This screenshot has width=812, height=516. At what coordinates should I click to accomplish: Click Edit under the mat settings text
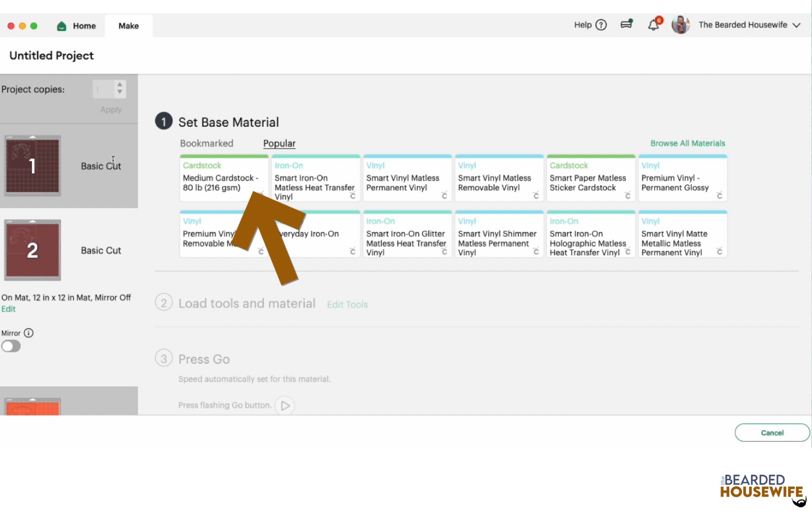(x=8, y=308)
